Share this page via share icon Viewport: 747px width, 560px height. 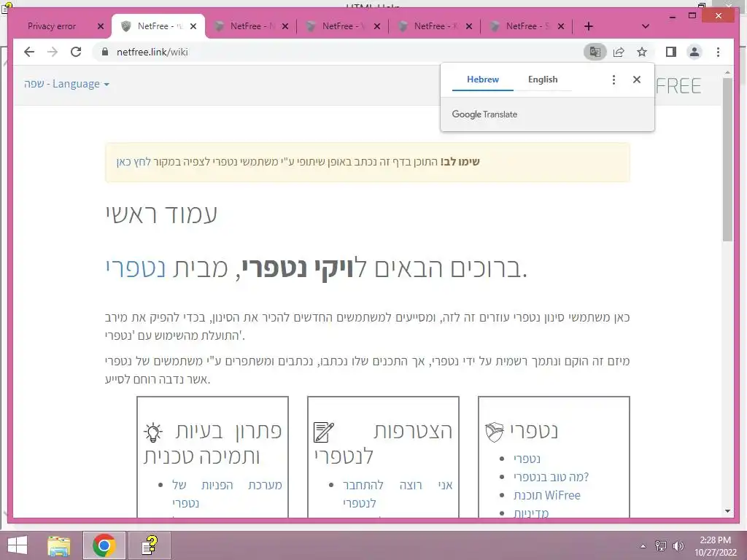(619, 52)
